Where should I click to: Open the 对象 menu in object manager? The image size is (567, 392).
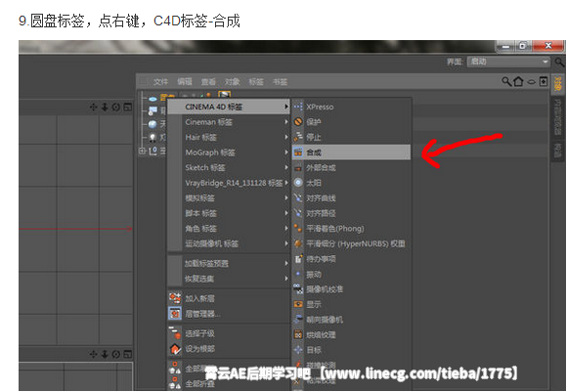coord(232,82)
